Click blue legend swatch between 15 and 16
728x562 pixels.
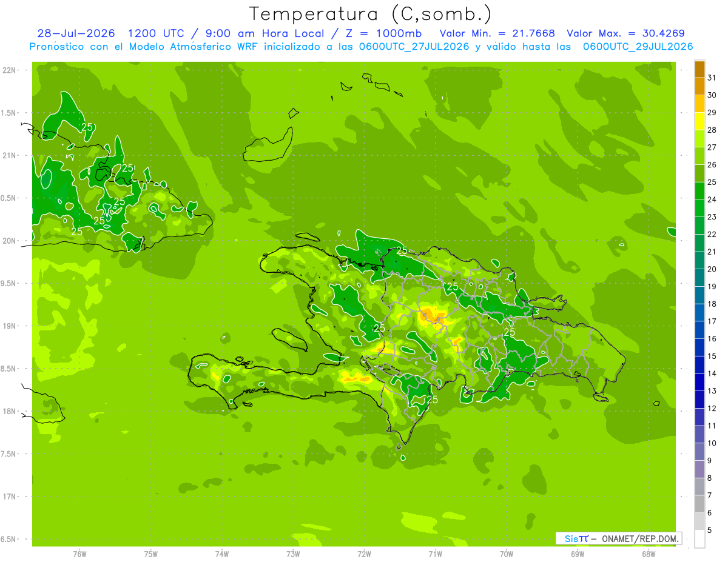click(x=699, y=347)
